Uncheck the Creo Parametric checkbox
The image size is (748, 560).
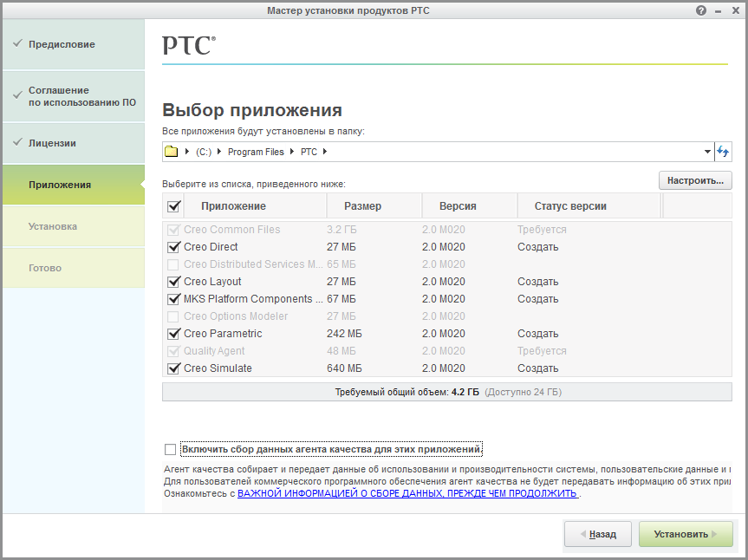click(x=173, y=334)
